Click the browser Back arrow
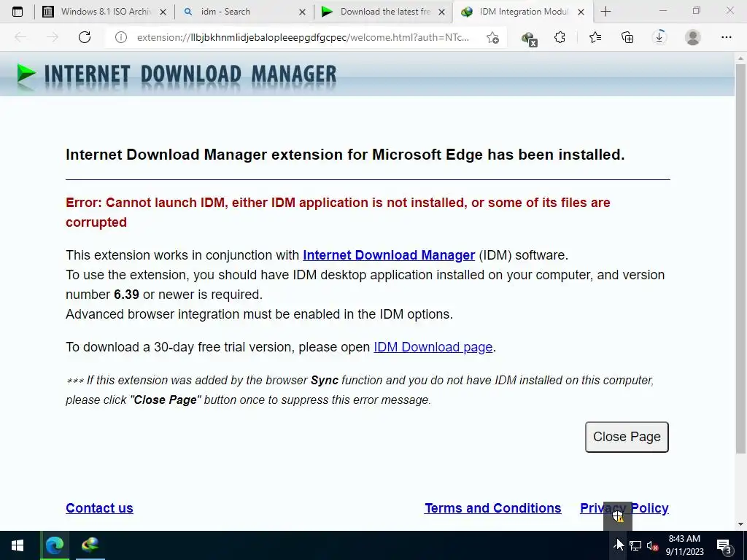747x560 pixels. [20, 37]
